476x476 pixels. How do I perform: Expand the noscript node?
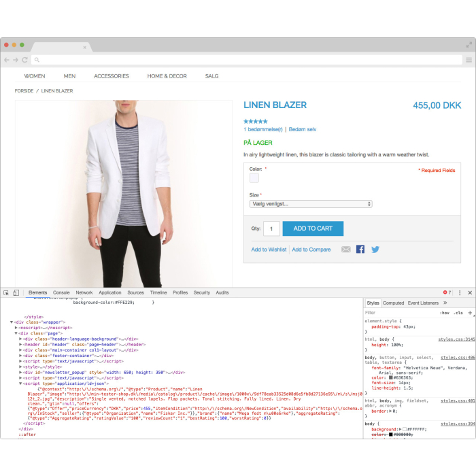pos(16,328)
